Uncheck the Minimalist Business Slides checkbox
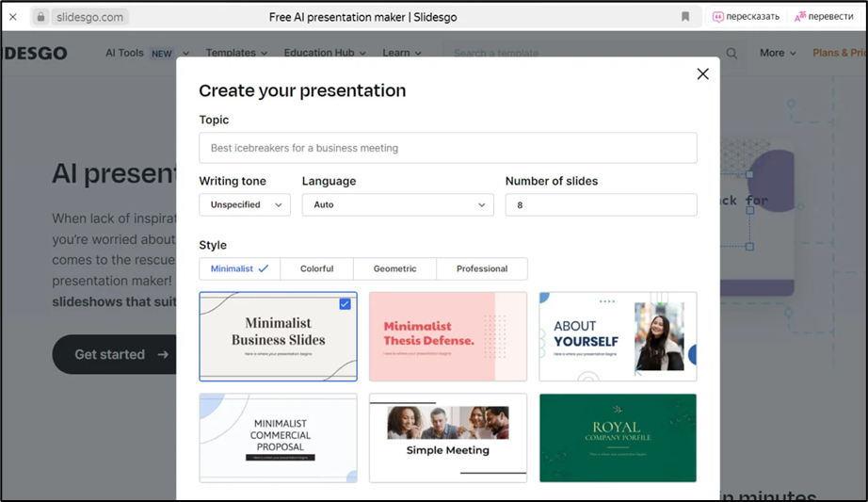 click(x=345, y=304)
